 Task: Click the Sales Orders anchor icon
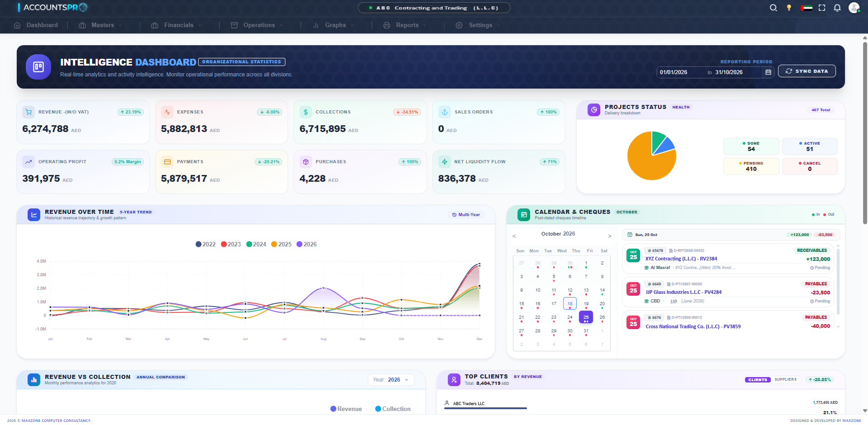point(445,112)
